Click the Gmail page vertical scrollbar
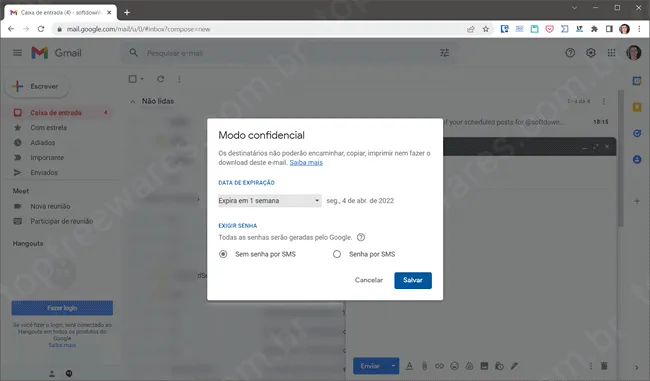 click(621, 158)
